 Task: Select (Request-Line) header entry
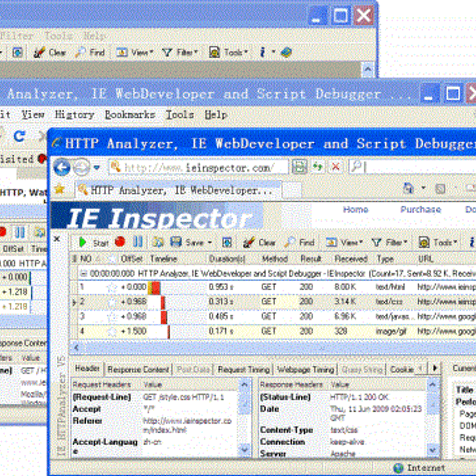102,397
